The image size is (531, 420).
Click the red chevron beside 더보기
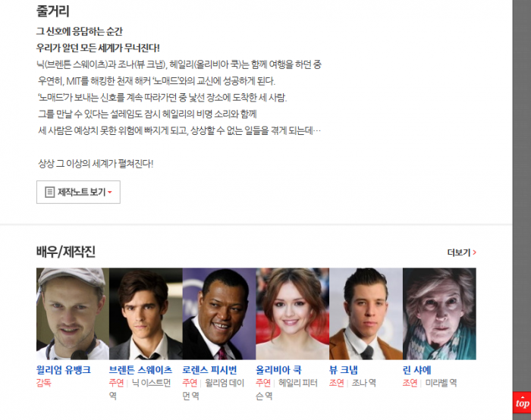474,252
